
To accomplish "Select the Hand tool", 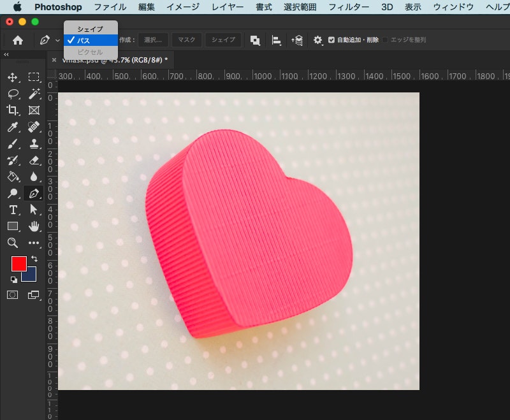I will tap(34, 226).
